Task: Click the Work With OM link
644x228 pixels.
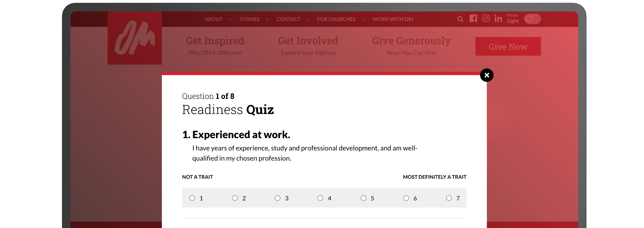Action: 392,19
